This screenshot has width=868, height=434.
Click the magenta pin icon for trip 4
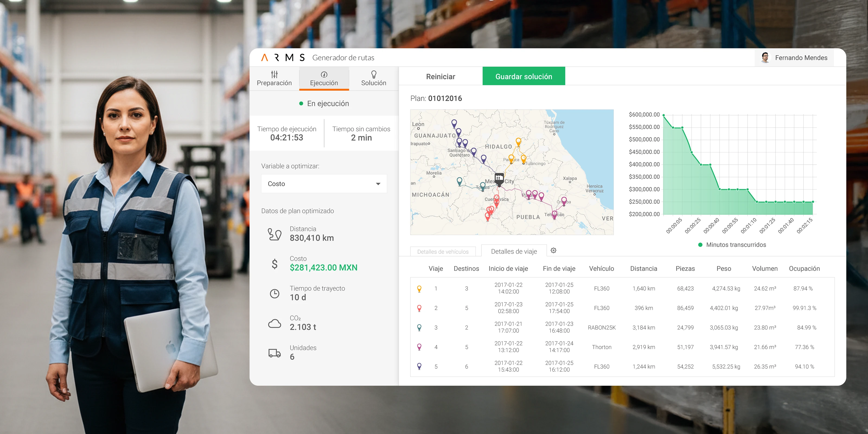point(419,347)
